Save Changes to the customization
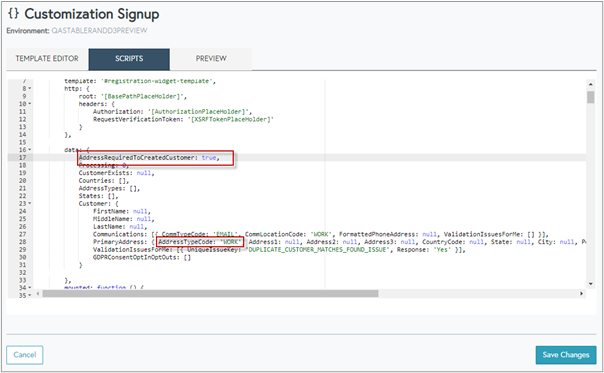This screenshot has width=604, height=373. pyautogui.click(x=565, y=355)
